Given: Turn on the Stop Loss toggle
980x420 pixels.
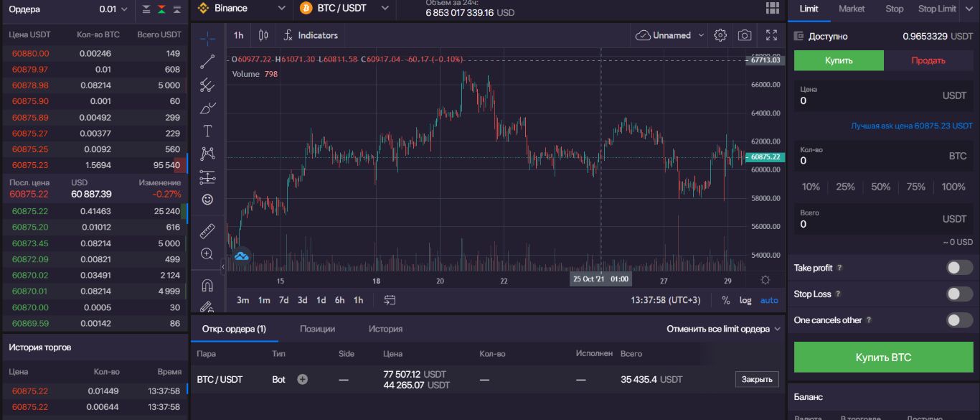Looking at the screenshot, I should point(959,294).
